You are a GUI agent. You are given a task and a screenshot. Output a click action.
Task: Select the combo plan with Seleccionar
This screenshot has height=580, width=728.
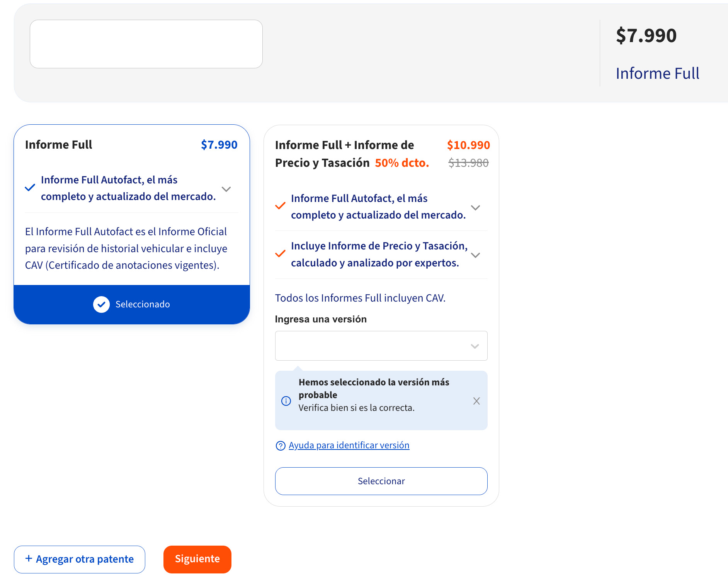[x=381, y=481]
